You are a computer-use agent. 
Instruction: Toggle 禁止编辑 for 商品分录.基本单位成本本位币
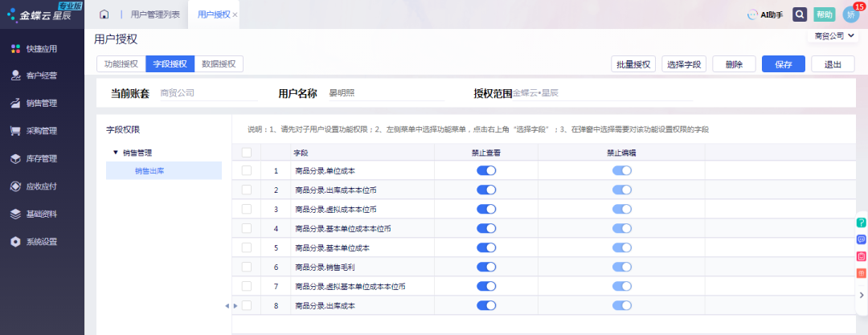point(621,228)
